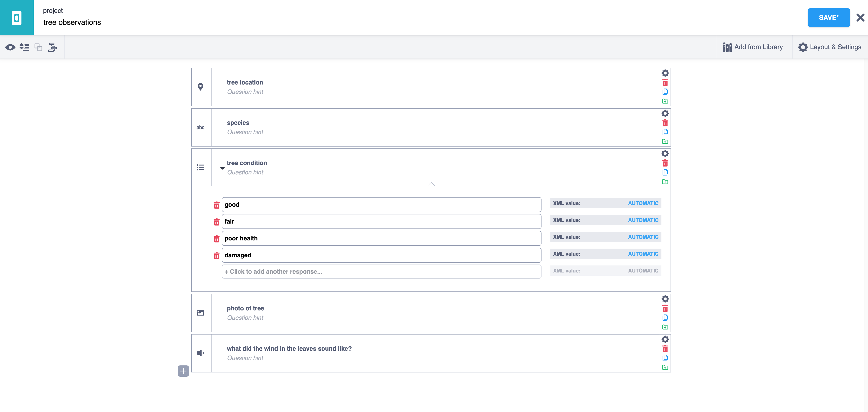Click the dropdown arrow on tree condition question

[223, 167]
